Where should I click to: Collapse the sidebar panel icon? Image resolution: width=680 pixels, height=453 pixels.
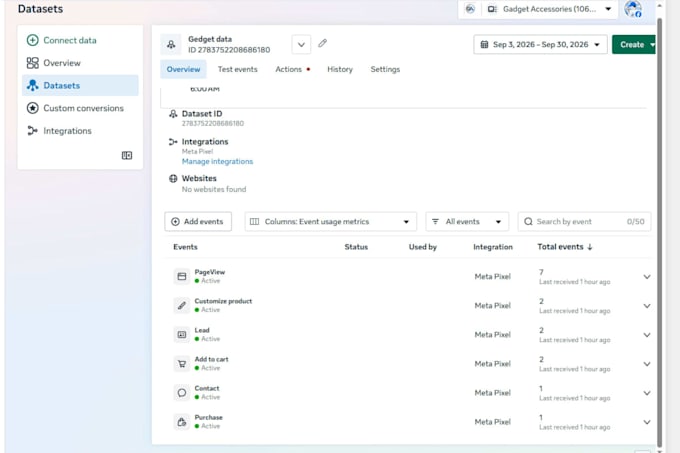pos(127,155)
